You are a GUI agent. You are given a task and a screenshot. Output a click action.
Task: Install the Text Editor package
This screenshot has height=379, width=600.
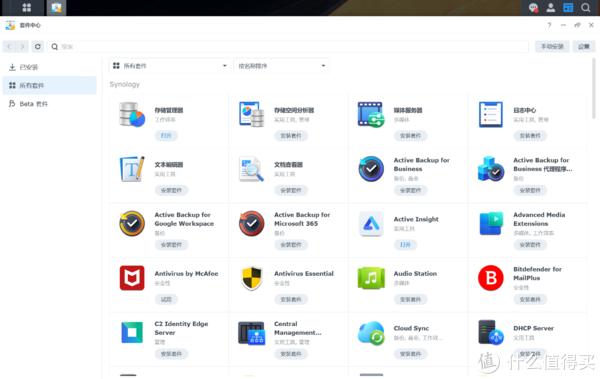click(171, 190)
